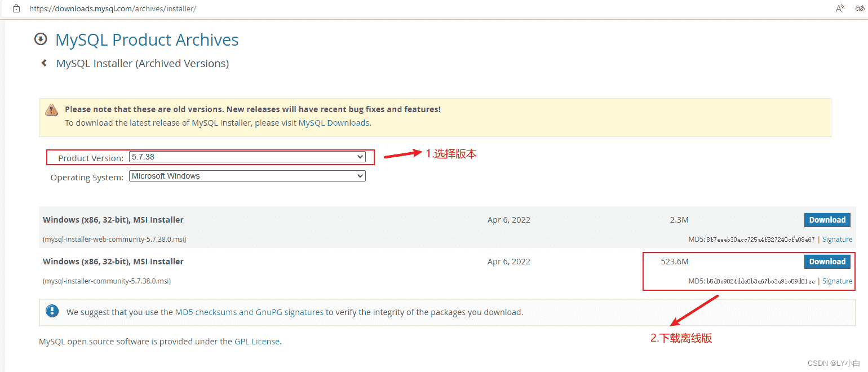Open the GPL License link
Viewport: 868px width, 372px height.
(x=257, y=341)
